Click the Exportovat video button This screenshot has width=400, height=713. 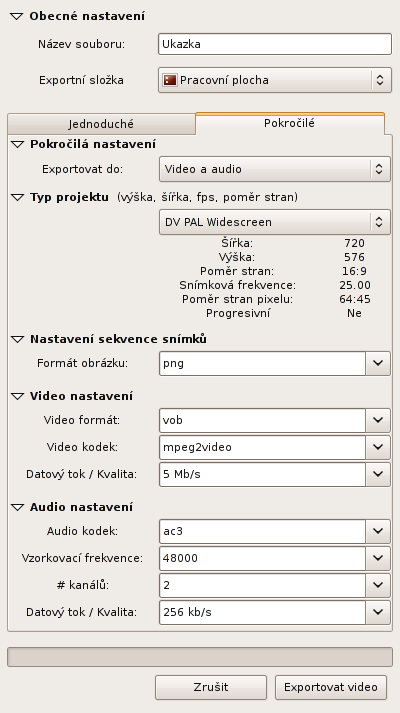coord(331,687)
